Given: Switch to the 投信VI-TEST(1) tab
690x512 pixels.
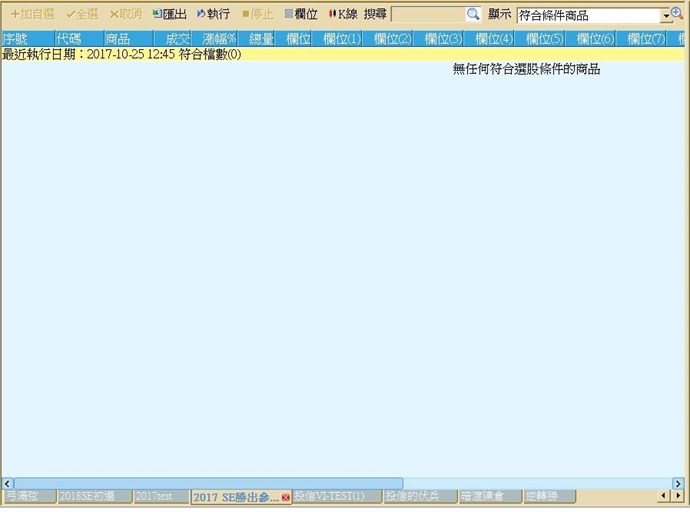Looking at the screenshot, I should (x=337, y=496).
